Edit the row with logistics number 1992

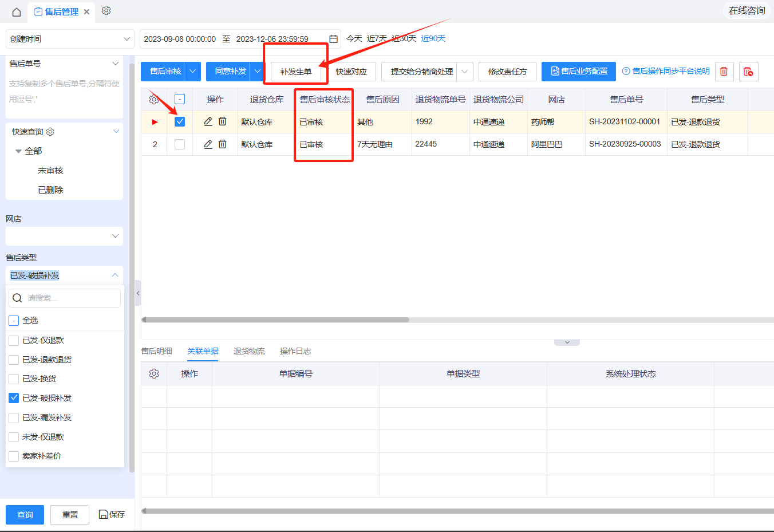208,121
